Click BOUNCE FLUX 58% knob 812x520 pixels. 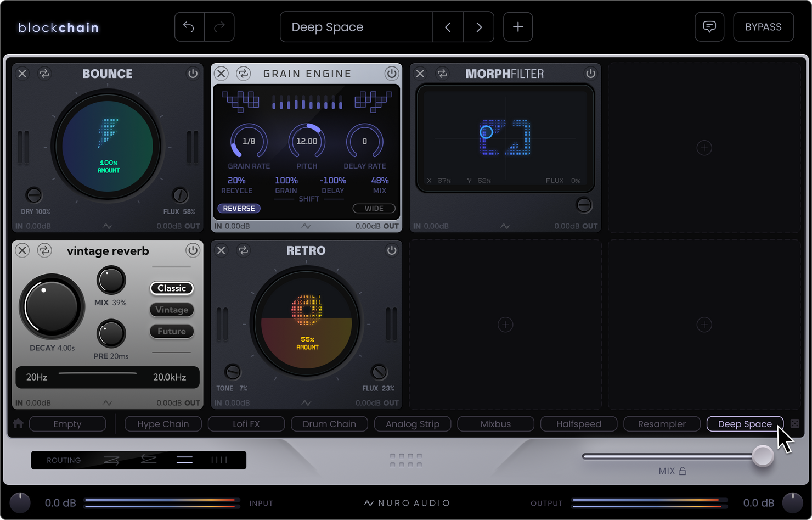click(180, 195)
